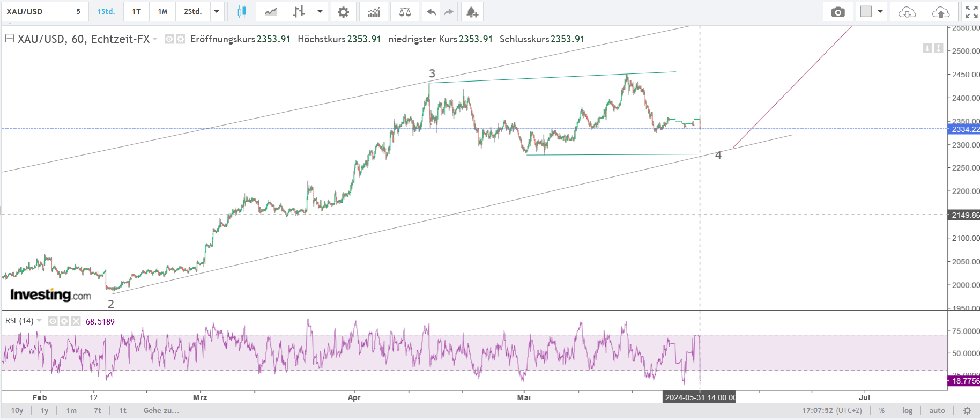Open timezone UTC+2 selector

pos(849,410)
